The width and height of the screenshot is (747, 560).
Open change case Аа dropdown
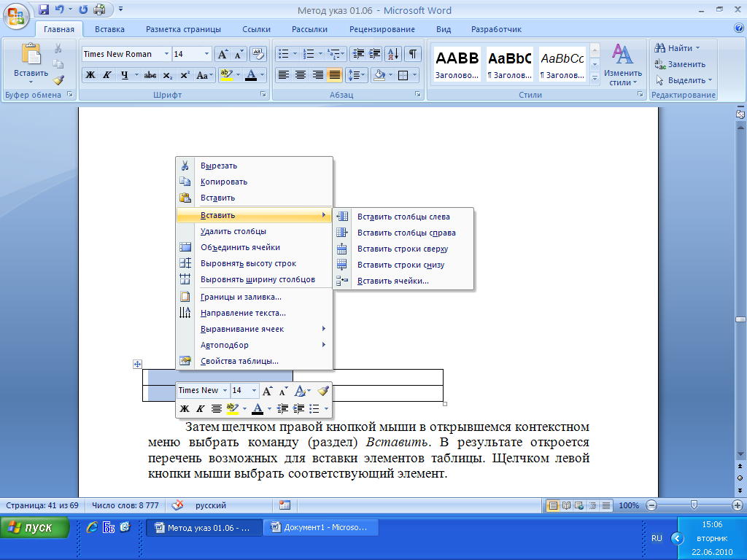click(x=205, y=75)
